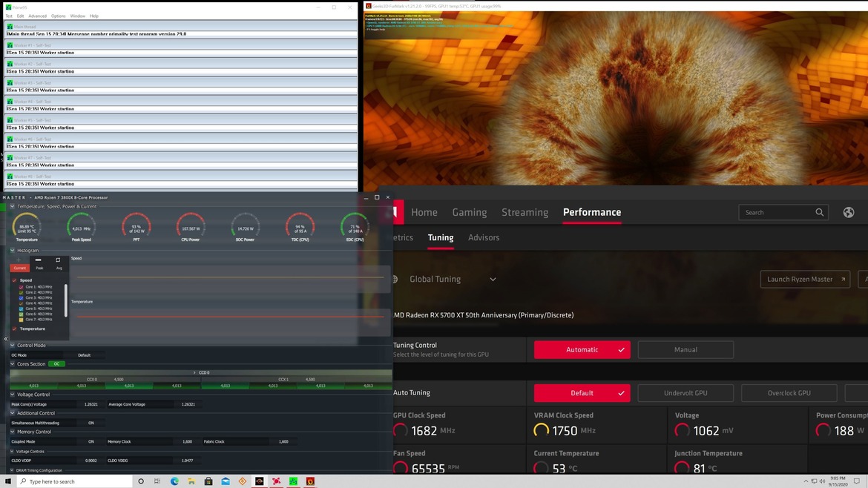
Task: Open Cortana from the taskbar
Action: (141, 481)
